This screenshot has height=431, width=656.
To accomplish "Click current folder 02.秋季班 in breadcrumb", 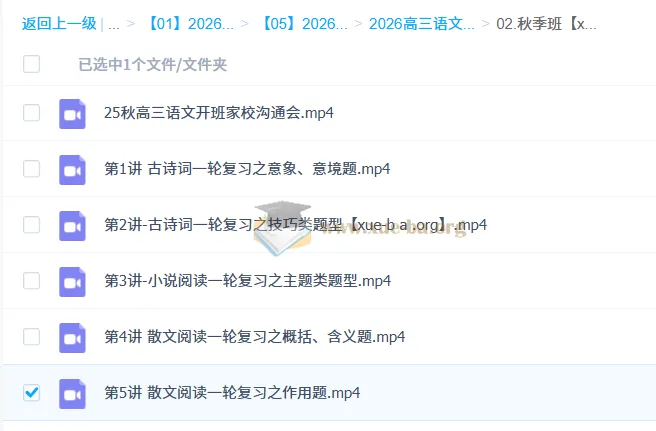I will [546, 23].
